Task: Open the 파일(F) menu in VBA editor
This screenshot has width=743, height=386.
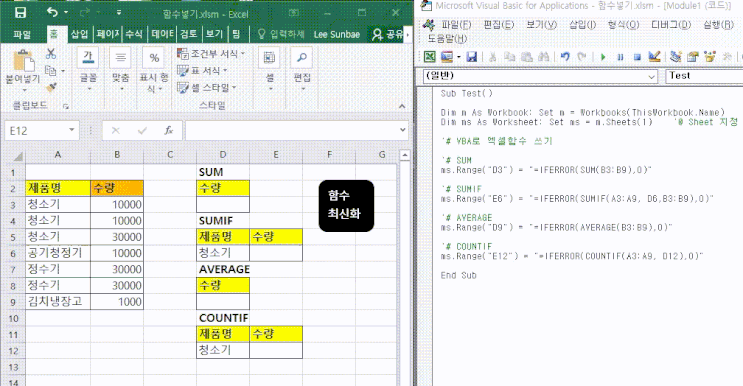Action: (x=456, y=25)
